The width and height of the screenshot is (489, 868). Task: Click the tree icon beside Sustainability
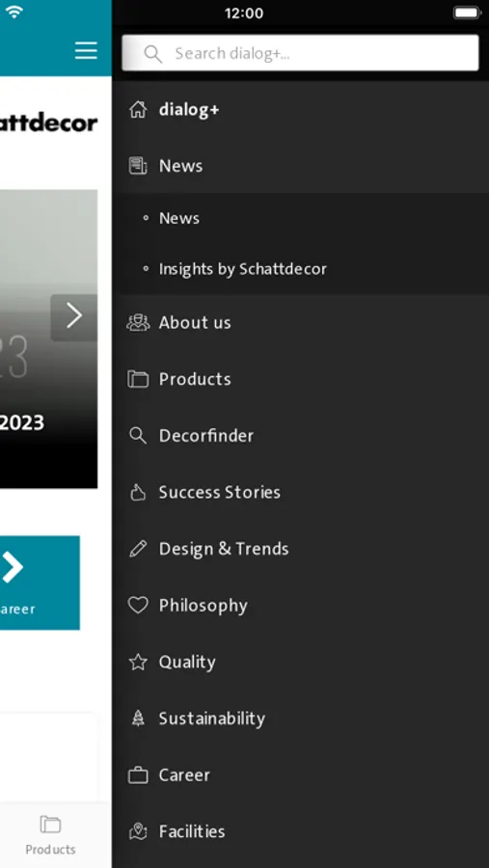pos(138,719)
